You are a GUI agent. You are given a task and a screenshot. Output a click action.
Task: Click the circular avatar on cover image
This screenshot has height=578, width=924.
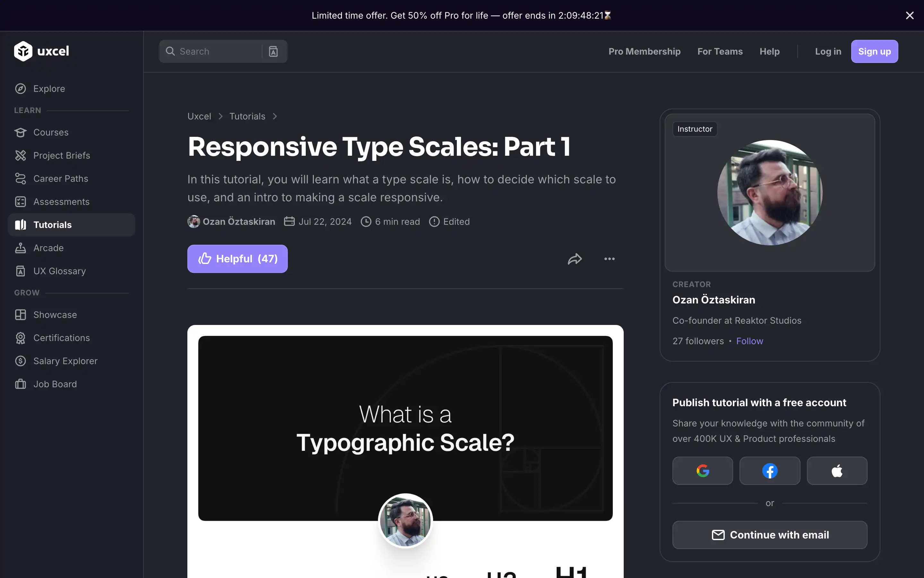tap(406, 521)
